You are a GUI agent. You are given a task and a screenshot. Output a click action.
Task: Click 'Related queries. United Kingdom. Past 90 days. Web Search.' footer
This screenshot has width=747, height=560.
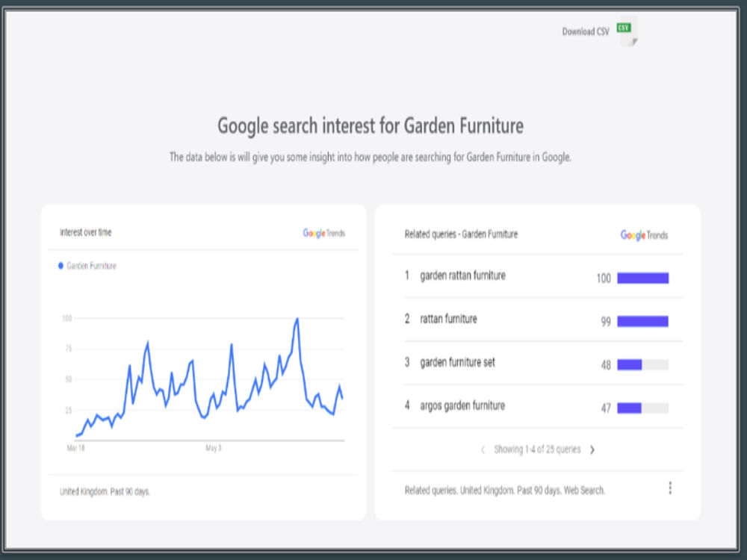click(505, 491)
